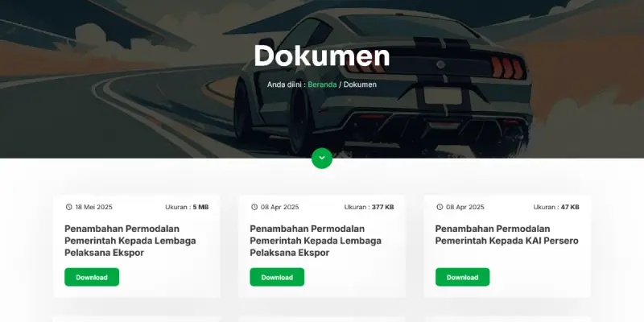This screenshot has width=644, height=322.
Task: Download the 5 MB Lembaga Pelaksana Ekspor document
Action: [92, 277]
